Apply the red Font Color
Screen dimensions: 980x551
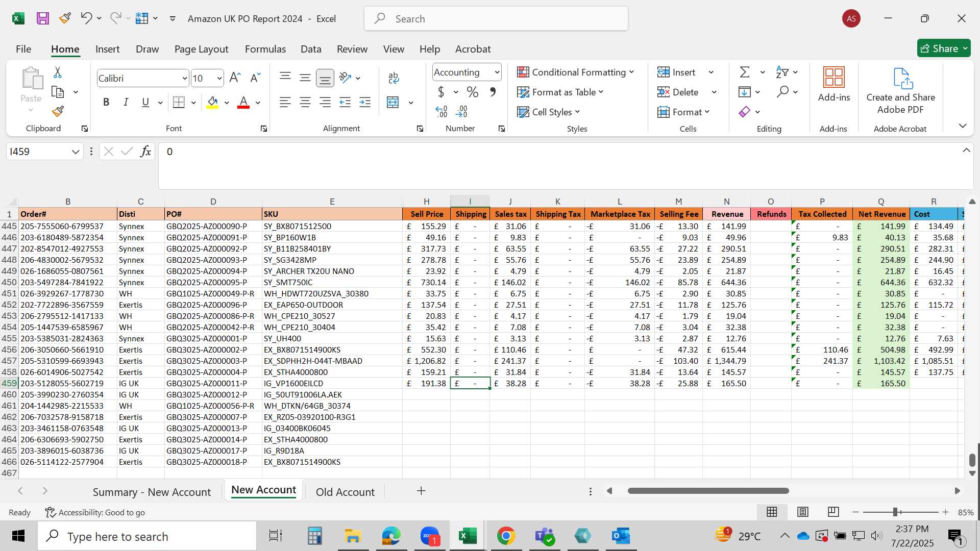[x=243, y=102]
